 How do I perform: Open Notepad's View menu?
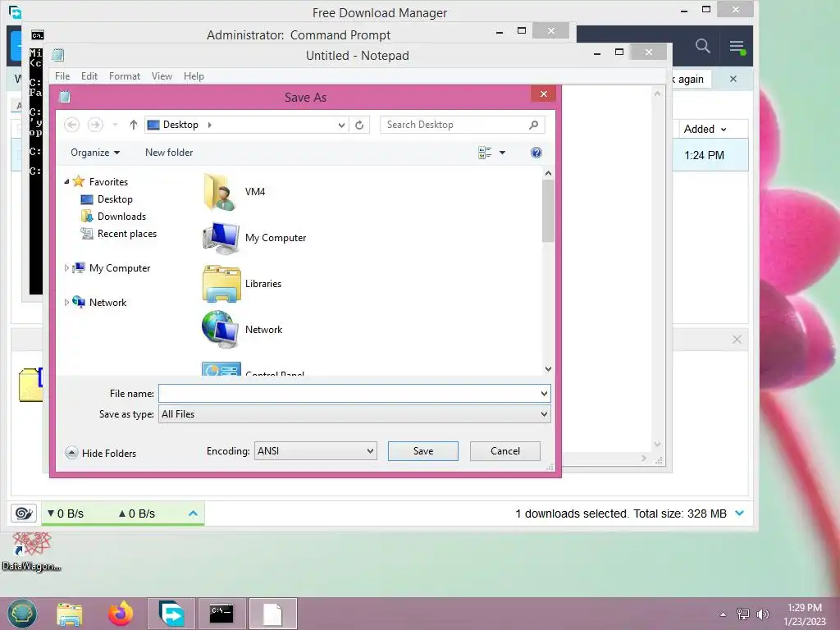[x=162, y=76]
